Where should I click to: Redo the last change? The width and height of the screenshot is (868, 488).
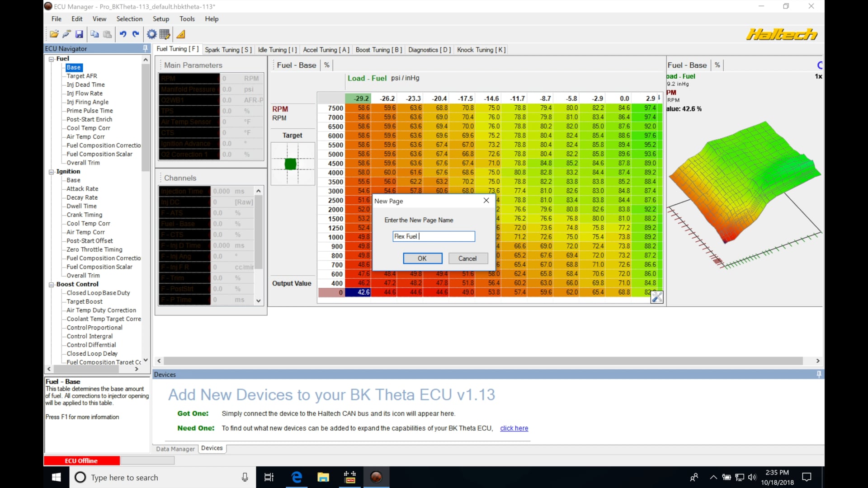(x=136, y=34)
